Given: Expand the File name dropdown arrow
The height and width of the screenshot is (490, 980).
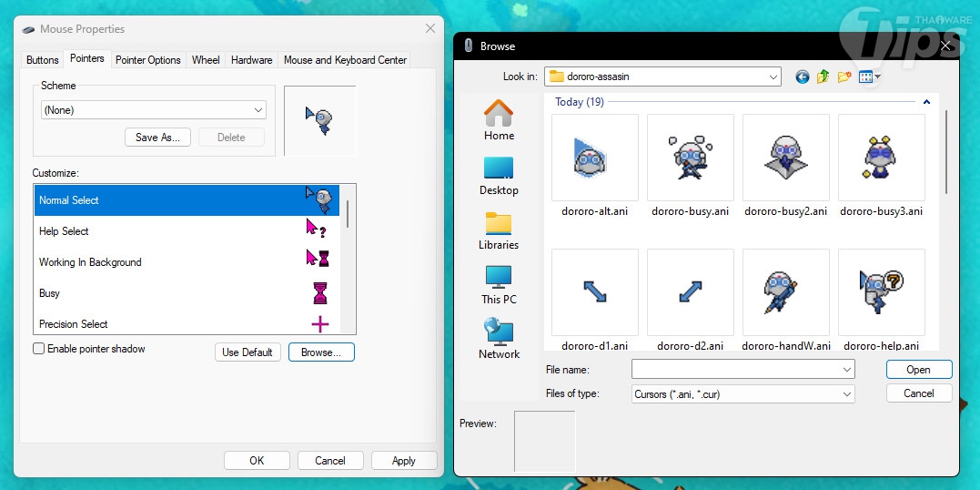Looking at the screenshot, I should (847, 370).
